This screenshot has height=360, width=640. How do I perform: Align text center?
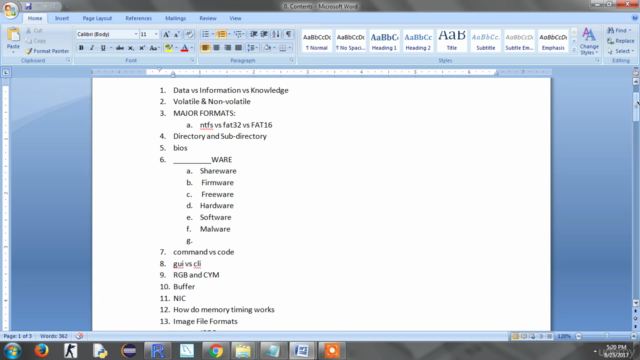216,48
